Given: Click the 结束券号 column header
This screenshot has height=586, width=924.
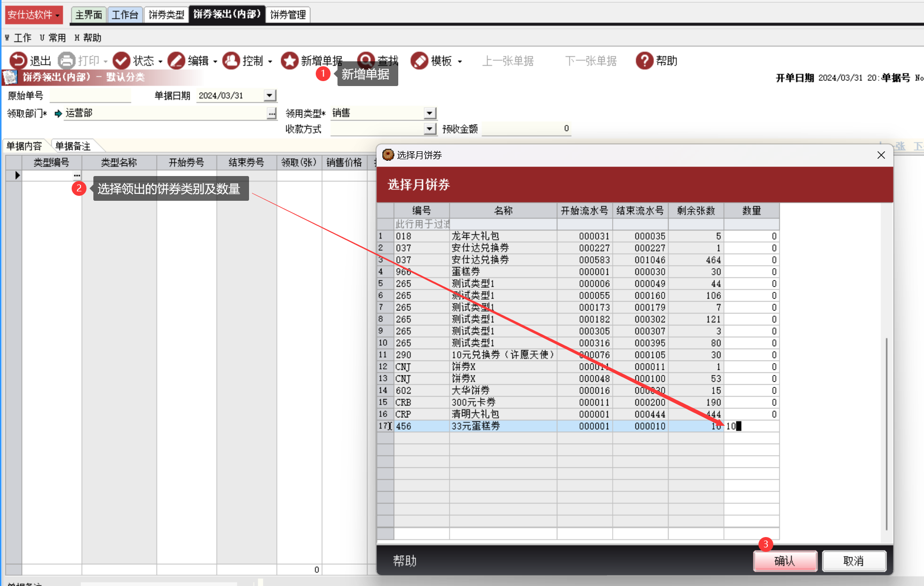Looking at the screenshot, I should point(247,163).
